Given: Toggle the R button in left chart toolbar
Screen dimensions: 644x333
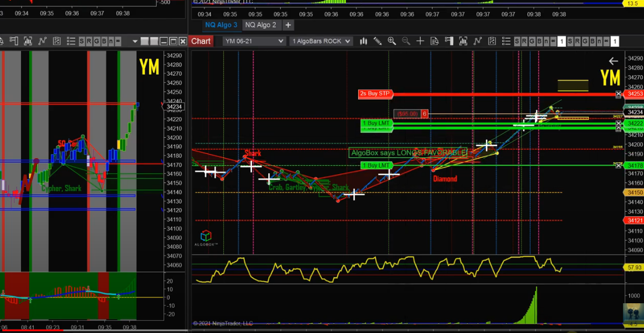Looking at the screenshot, I should pos(89,41).
